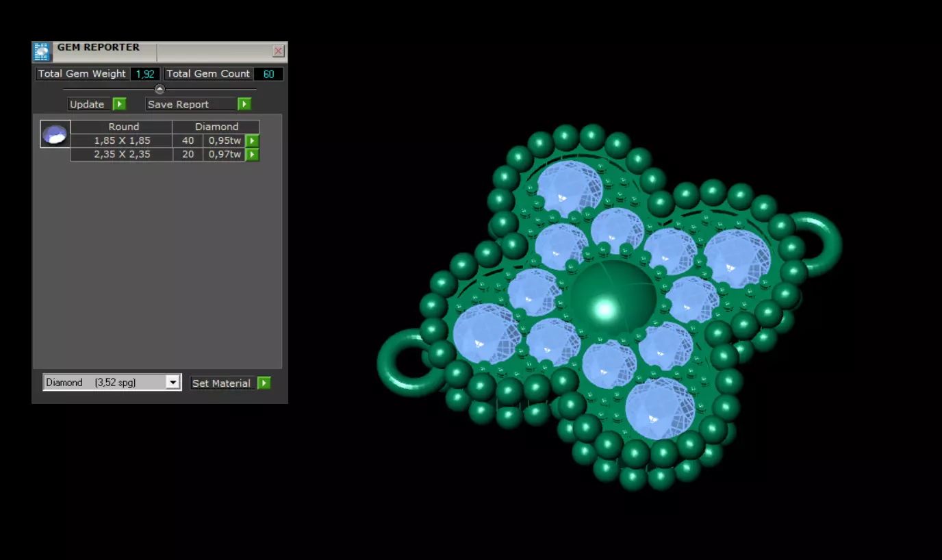Click green arrow next to Set Material

click(x=264, y=383)
